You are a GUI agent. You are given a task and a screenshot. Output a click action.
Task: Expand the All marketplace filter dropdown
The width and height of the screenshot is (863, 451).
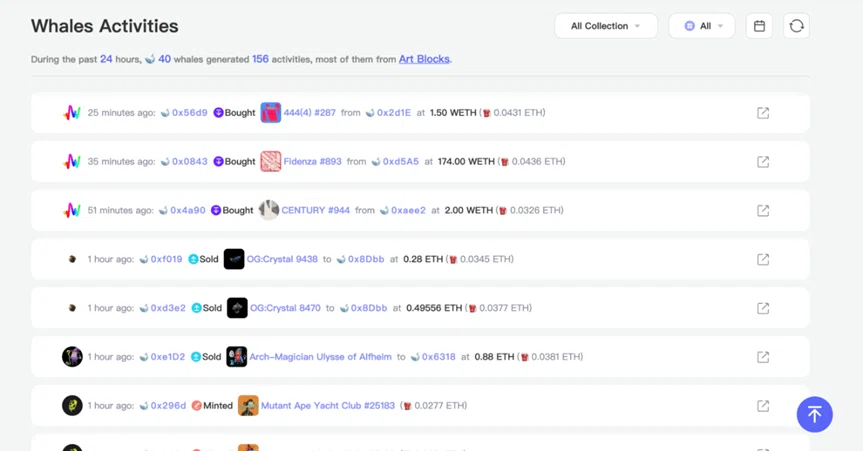coord(702,26)
